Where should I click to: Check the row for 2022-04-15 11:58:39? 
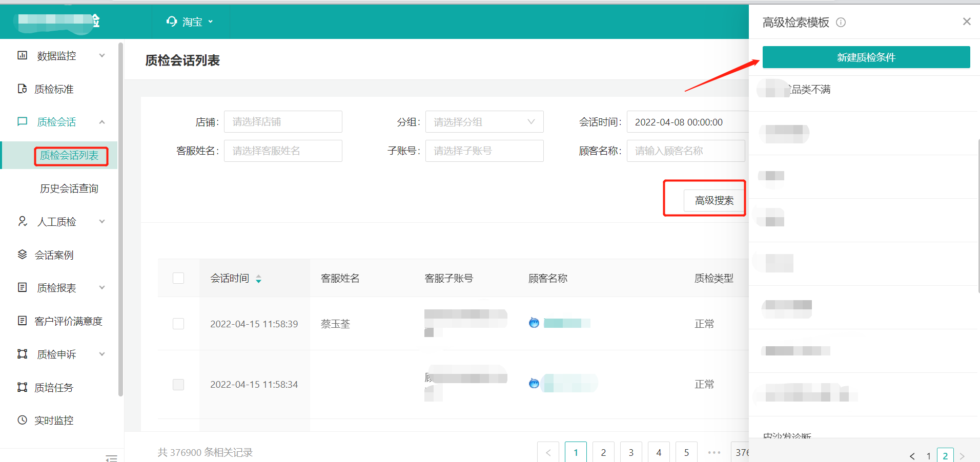click(178, 324)
